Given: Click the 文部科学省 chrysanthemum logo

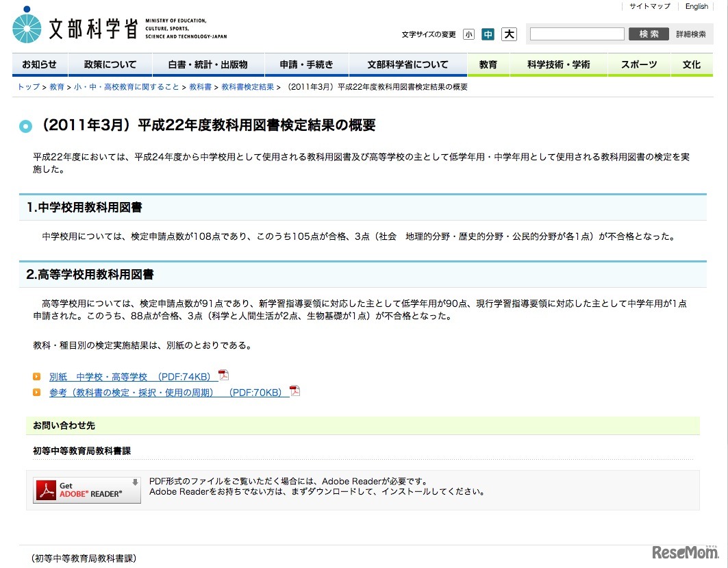Looking at the screenshot, I should [26, 26].
